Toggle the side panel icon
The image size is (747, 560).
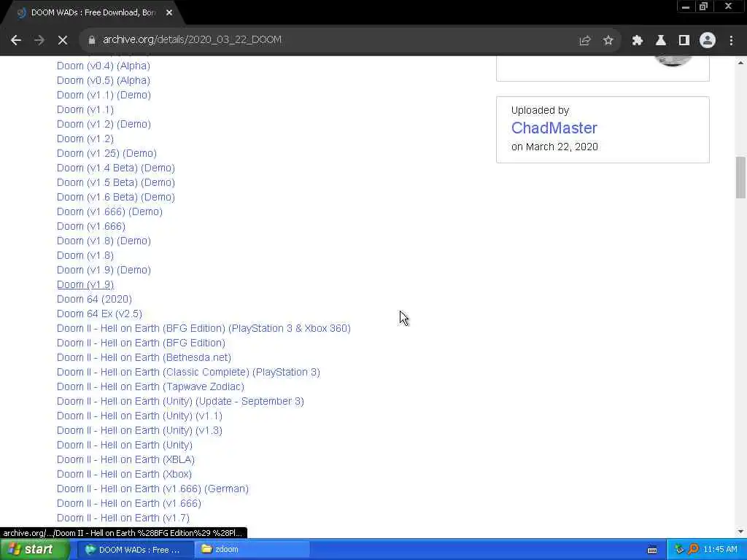(684, 40)
